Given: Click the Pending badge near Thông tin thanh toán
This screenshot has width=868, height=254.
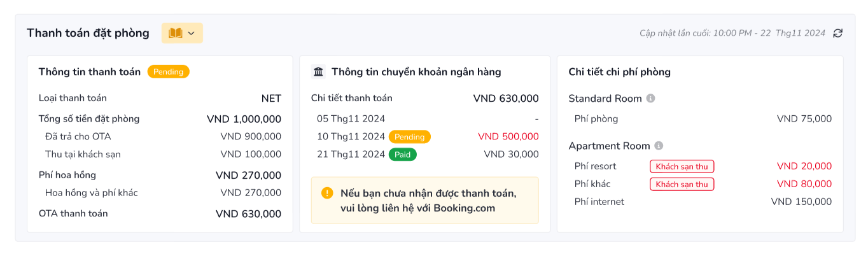Looking at the screenshot, I should click(x=169, y=72).
